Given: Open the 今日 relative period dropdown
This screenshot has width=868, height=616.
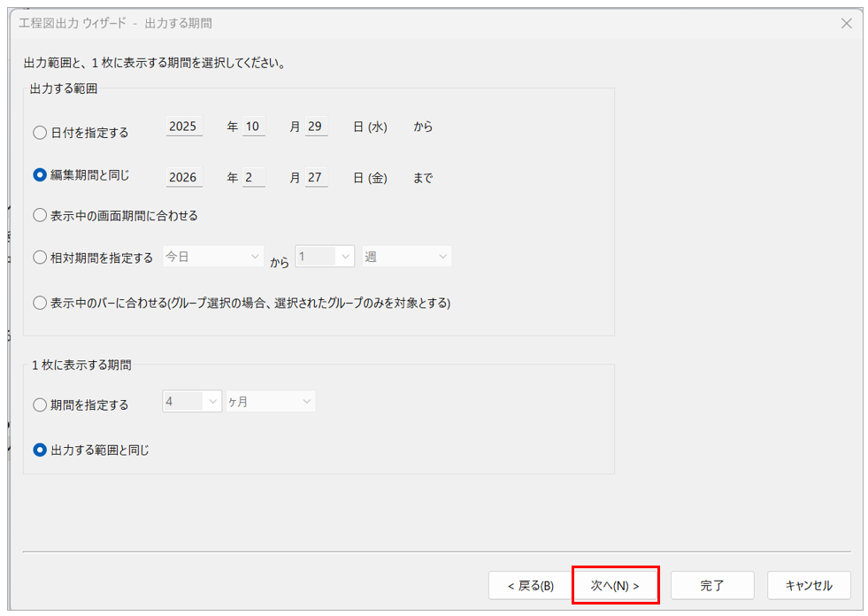Looking at the screenshot, I should point(212,257).
